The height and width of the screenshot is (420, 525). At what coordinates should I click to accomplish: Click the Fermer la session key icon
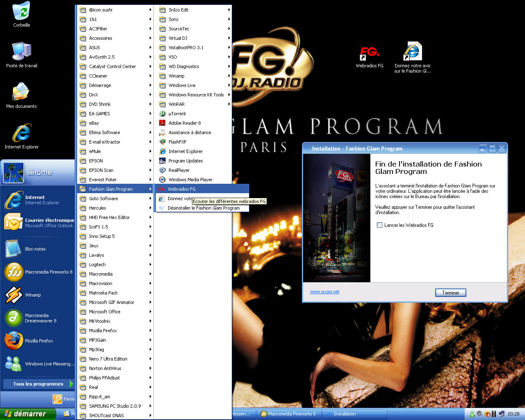pos(57,399)
